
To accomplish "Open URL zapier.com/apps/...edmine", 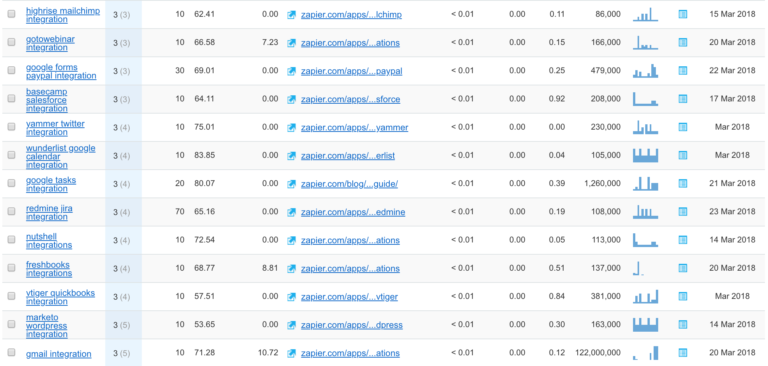I will [x=353, y=213].
